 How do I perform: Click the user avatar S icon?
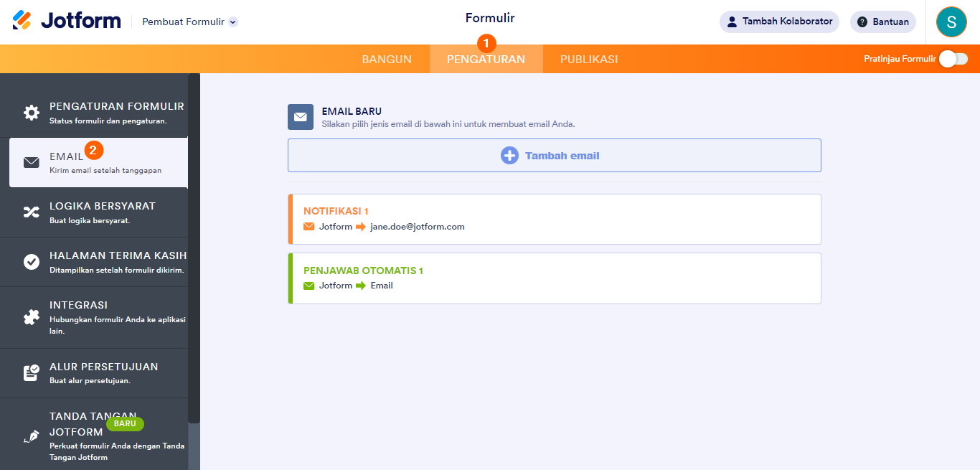point(951,22)
